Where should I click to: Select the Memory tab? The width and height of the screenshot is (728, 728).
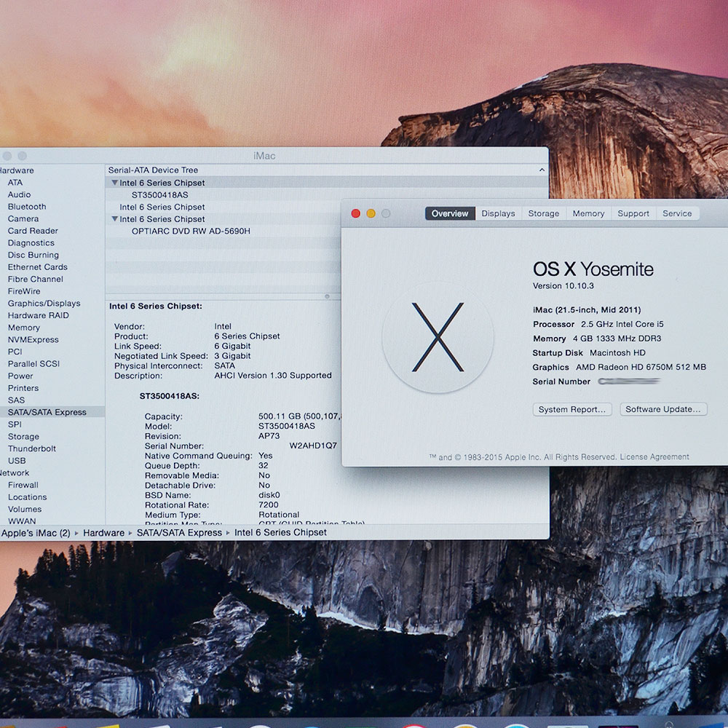coord(588,213)
